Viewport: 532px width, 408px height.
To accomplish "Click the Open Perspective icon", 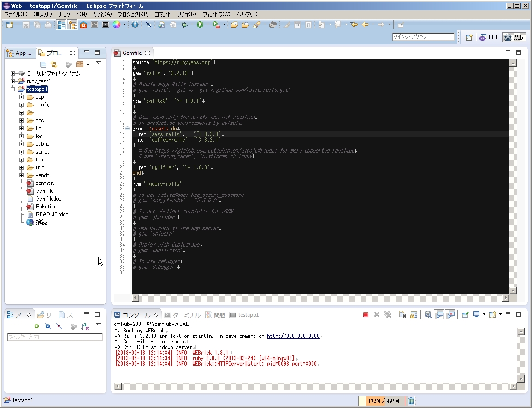I will [469, 37].
